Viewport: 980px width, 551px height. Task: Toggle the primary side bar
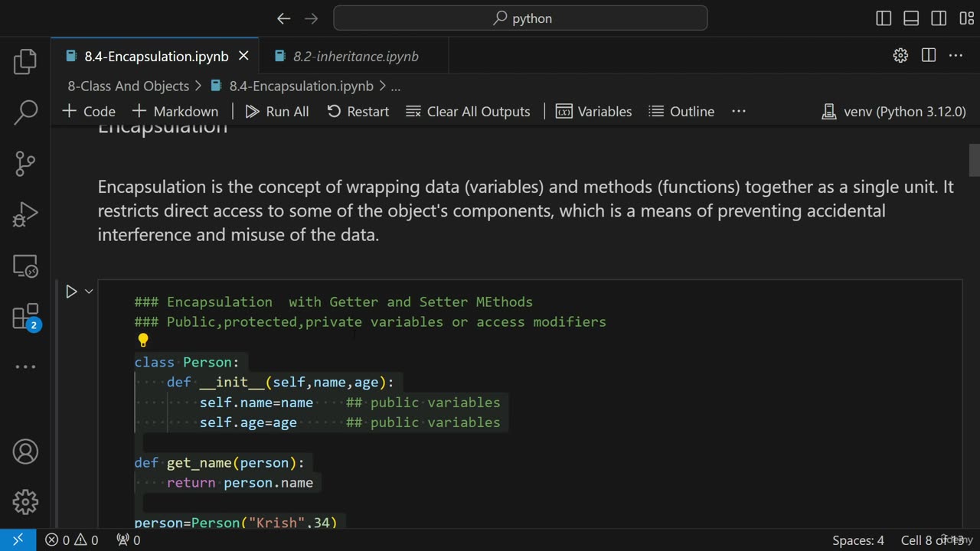pyautogui.click(x=884, y=18)
